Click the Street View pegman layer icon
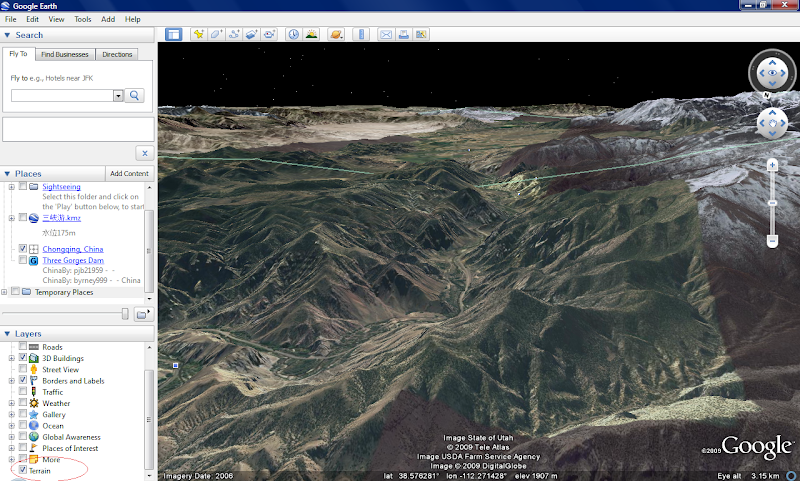Screen dimensions: 800x481 click(34, 369)
